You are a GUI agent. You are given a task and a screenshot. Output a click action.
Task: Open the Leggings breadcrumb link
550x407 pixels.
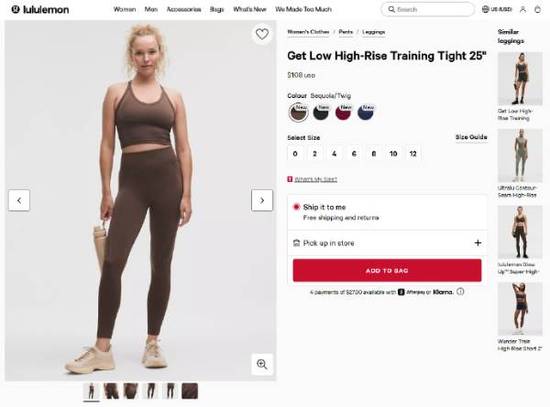click(x=374, y=32)
